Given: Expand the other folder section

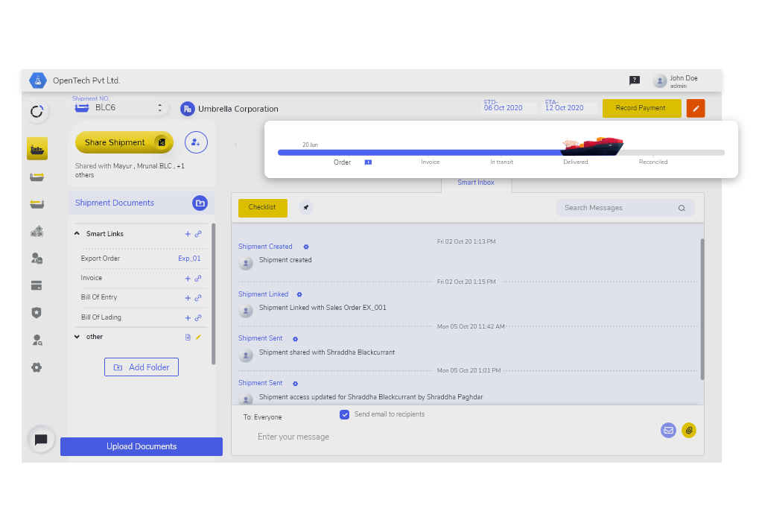Looking at the screenshot, I should pos(77,337).
